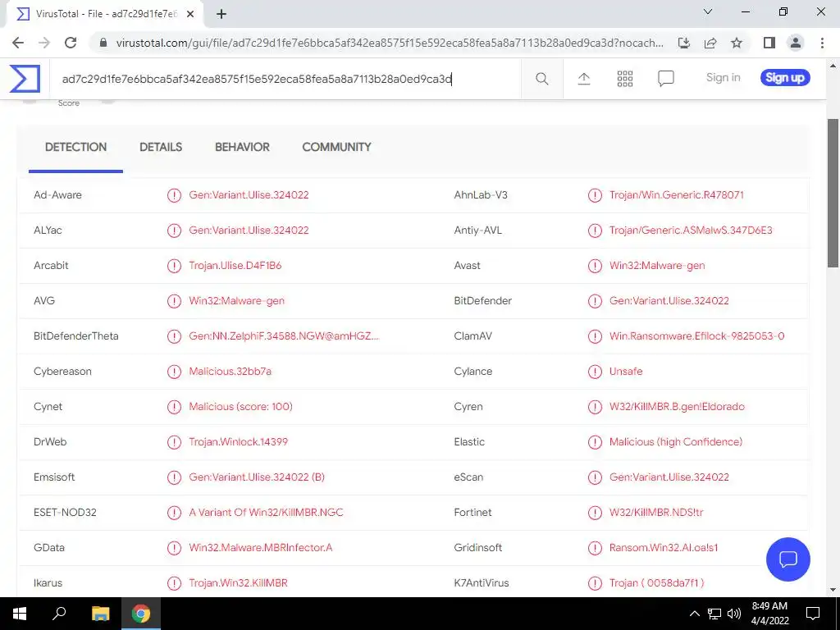This screenshot has height=630, width=840.
Task: Click the install app icon in address bar
Action: pos(684,43)
